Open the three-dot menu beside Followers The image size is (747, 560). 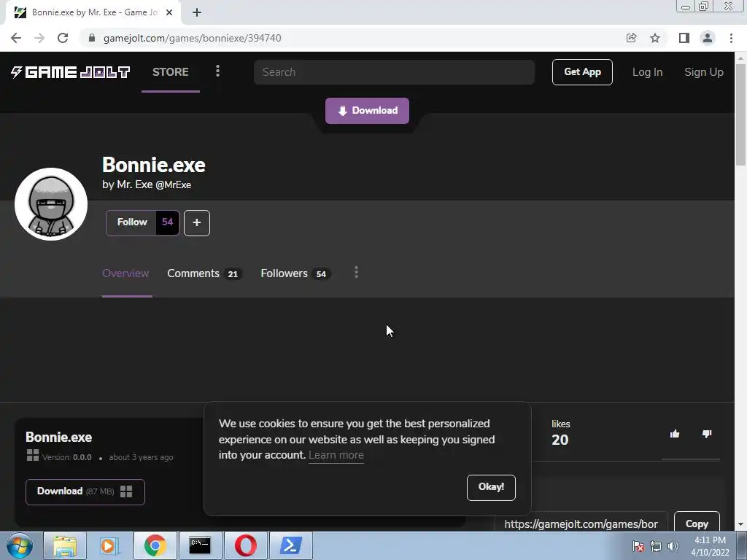point(356,273)
